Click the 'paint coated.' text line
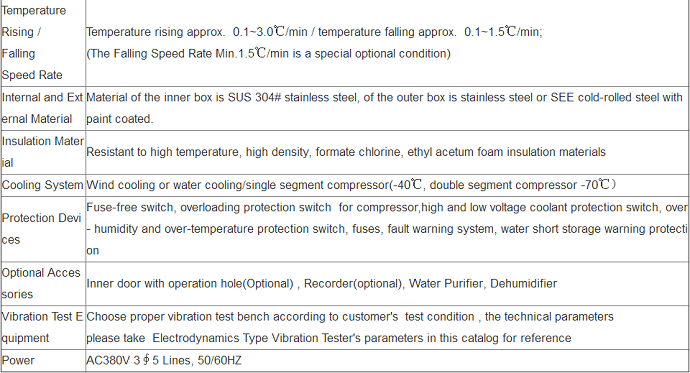This screenshot has width=690, height=373. [120, 119]
